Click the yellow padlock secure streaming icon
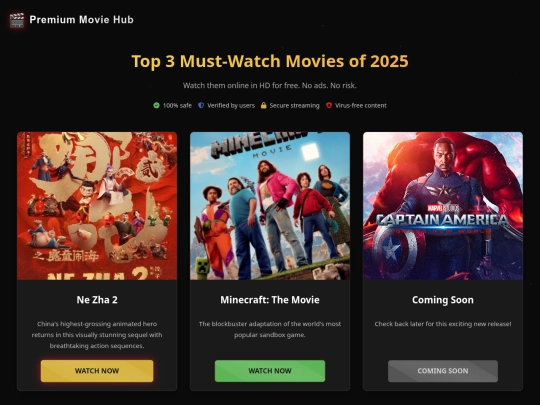 pos(263,105)
